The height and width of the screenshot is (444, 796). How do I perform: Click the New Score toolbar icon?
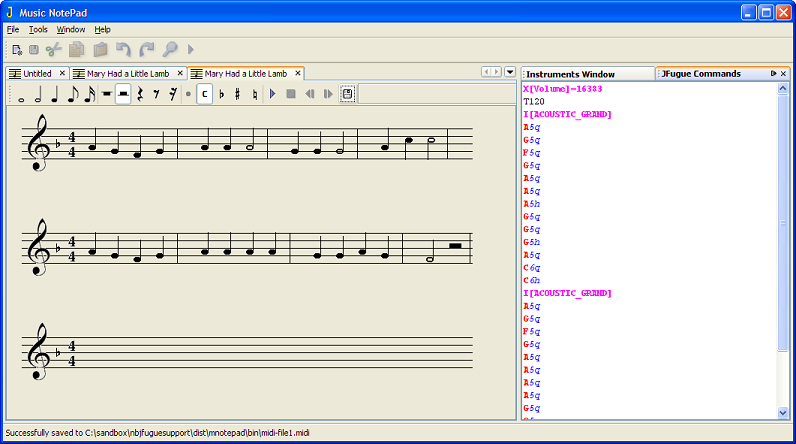point(17,50)
